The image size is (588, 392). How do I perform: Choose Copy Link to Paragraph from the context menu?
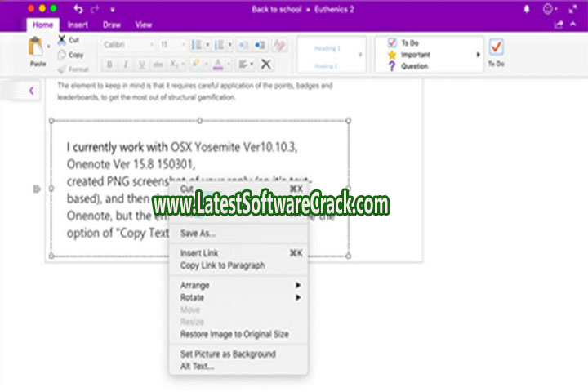tap(222, 265)
